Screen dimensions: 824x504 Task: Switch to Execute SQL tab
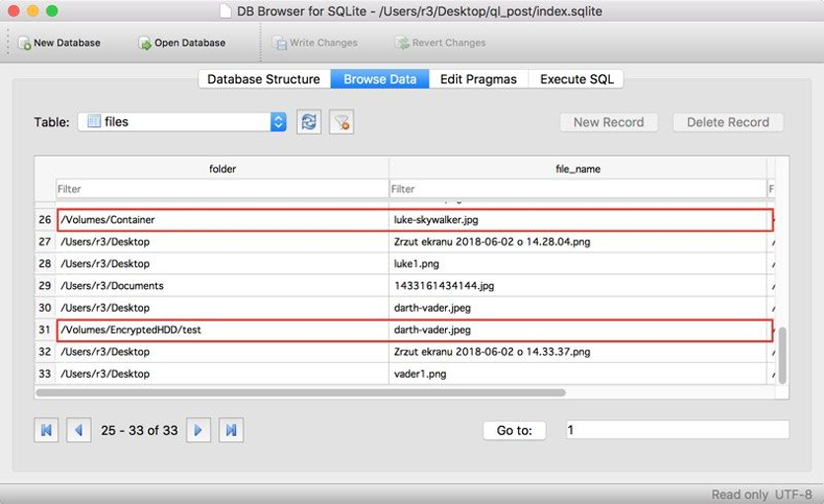point(575,79)
